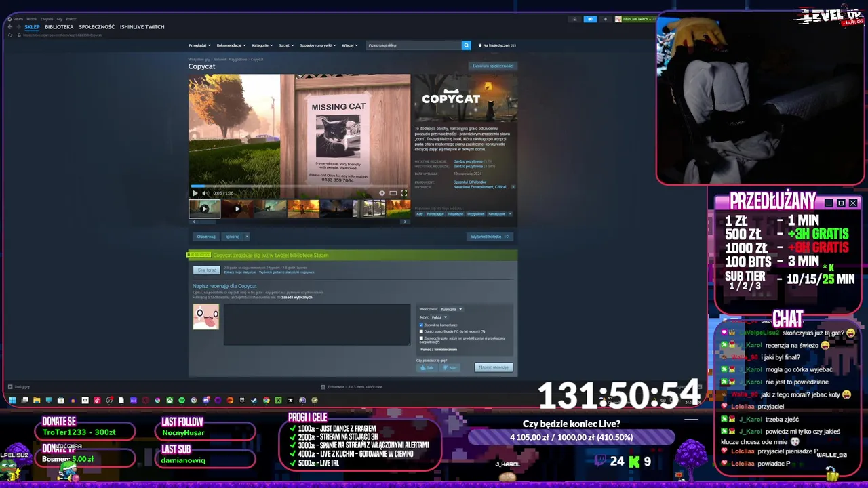Enter fullscreen on the trailer player

(404, 193)
